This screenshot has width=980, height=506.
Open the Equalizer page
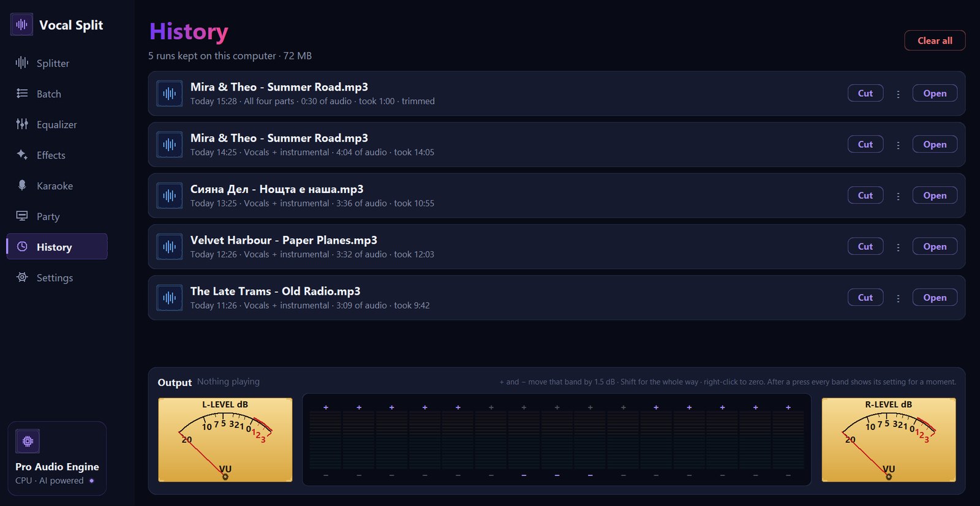57,124
